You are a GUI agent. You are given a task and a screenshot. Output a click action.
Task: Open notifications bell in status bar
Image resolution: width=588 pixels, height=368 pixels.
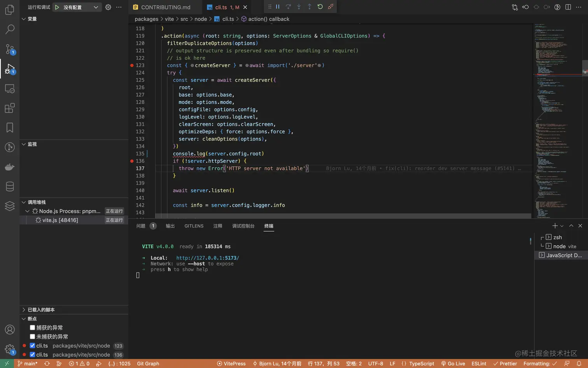579,363
